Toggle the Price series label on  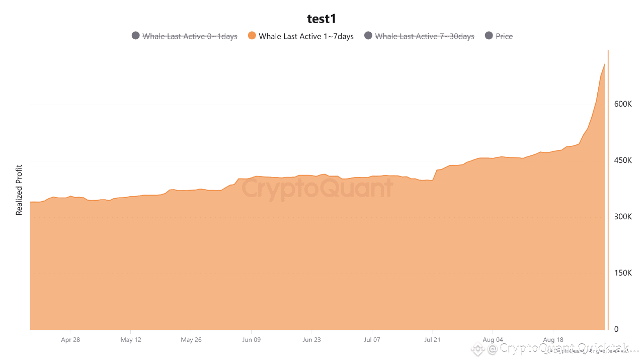click(504, 36)
